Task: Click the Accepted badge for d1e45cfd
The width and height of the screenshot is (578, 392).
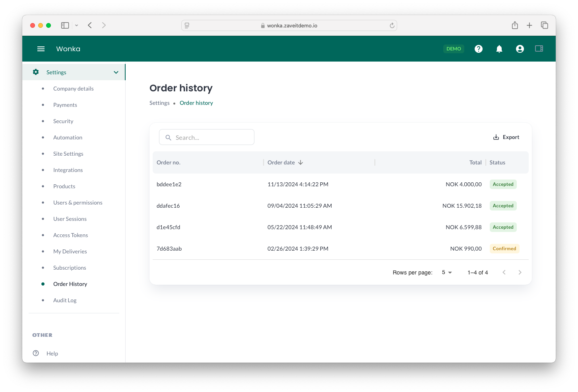Action: [x=503, y=227]
